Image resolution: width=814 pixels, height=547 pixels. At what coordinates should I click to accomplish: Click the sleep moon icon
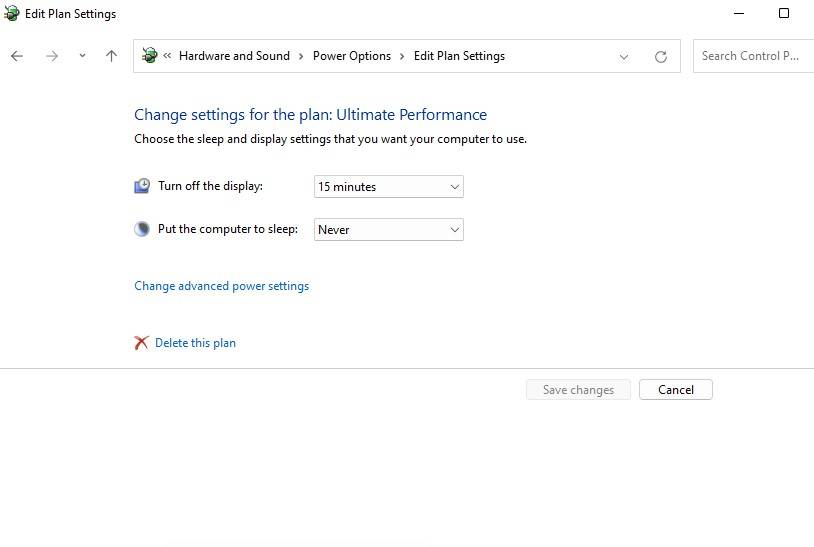(142, 229)
